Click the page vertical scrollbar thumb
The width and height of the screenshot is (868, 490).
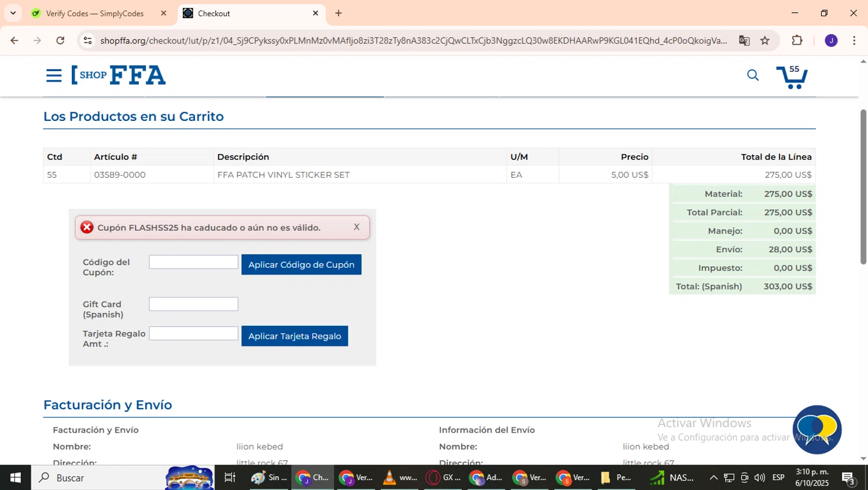click(x=863, y=186)
